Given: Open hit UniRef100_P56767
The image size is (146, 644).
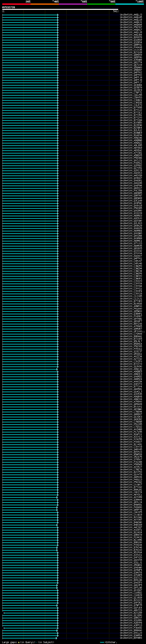Looking at the screenshot, I should [x=131, y=27].
